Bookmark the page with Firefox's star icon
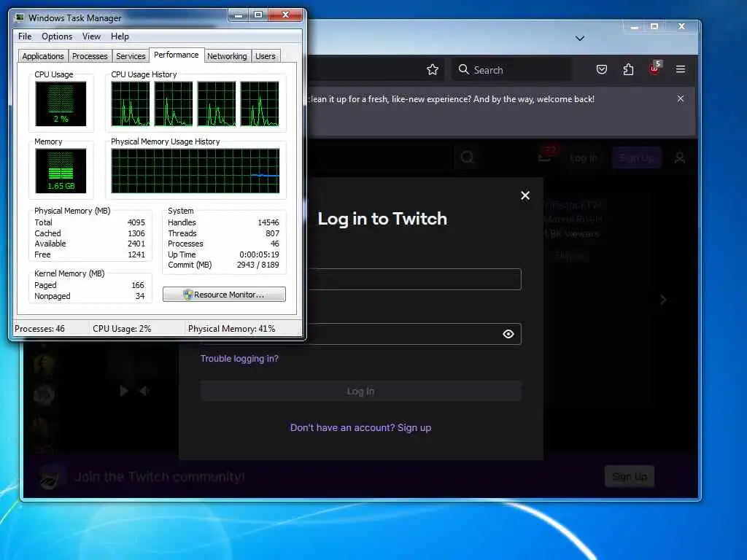The image size is (747, 560). [x=432, y=70]
